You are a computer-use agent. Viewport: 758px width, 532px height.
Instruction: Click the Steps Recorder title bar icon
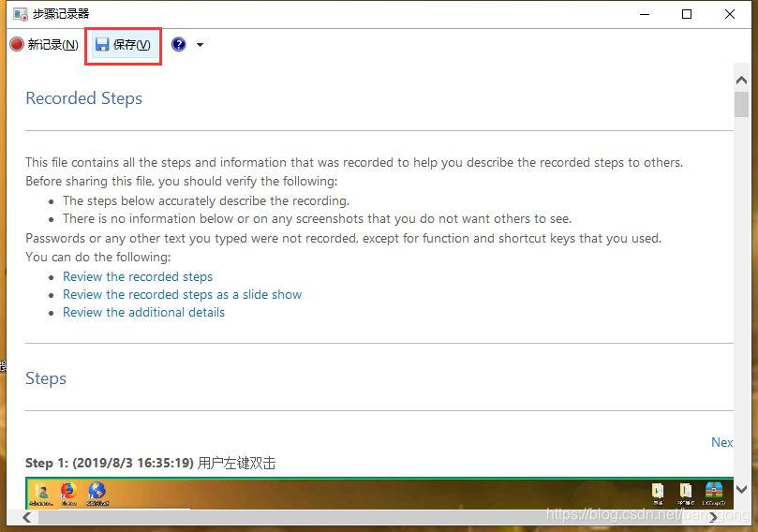click(x=21, y=14)
